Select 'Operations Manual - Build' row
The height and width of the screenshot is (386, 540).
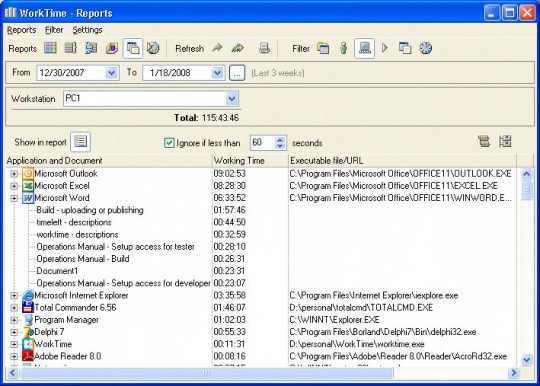(x=83, y=259)
